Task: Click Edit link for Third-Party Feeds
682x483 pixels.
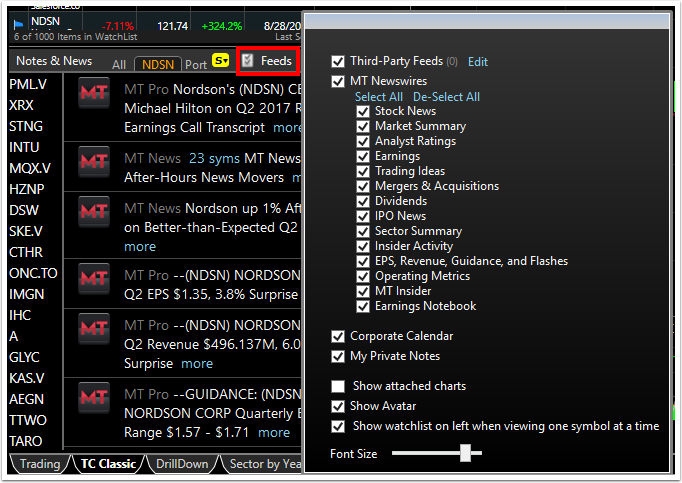Action: coord(478,62)
